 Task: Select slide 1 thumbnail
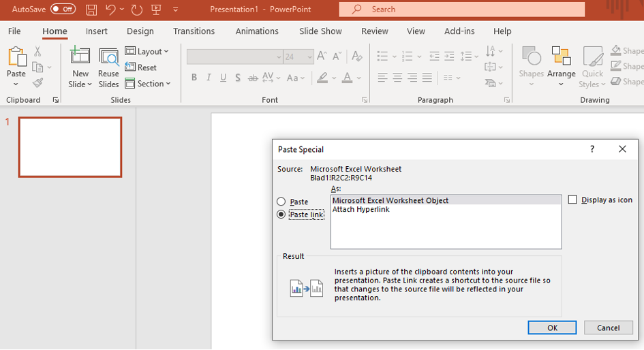click(70, 147)
